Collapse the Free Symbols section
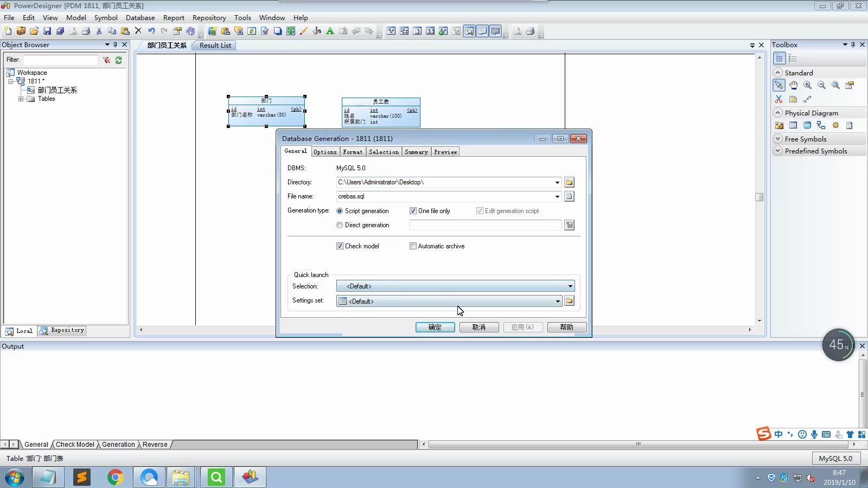868x488 pixels. 778,138
